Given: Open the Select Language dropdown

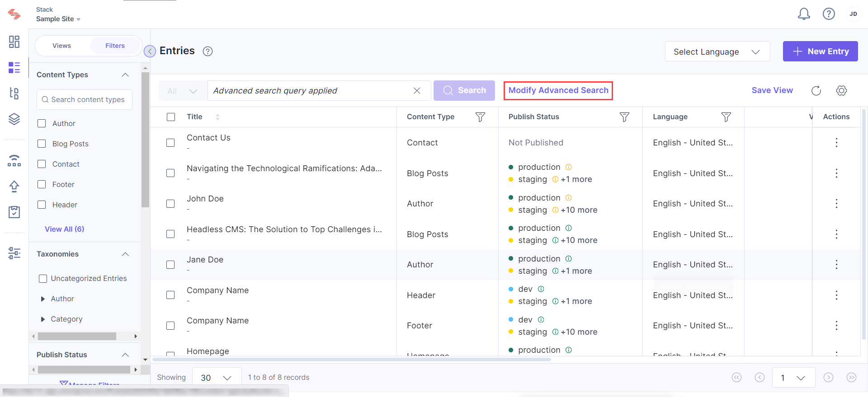Looking at the screenshot, I should pyautogui.click(x=717, y=51).
